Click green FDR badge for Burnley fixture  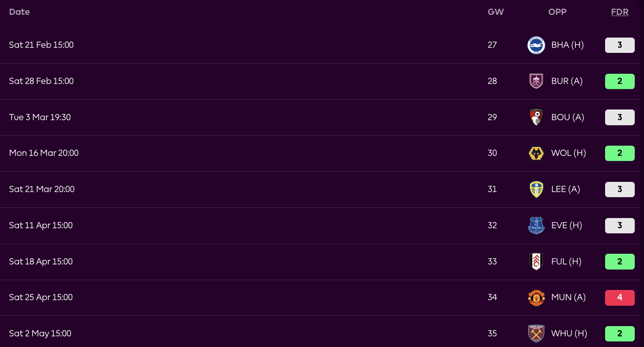[619, 81]
